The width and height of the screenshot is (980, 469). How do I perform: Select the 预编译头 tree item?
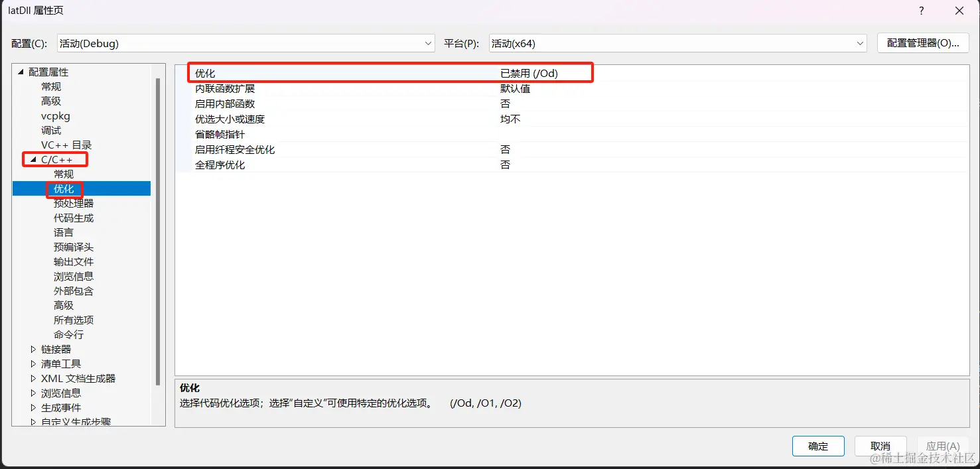click(74, 247)
